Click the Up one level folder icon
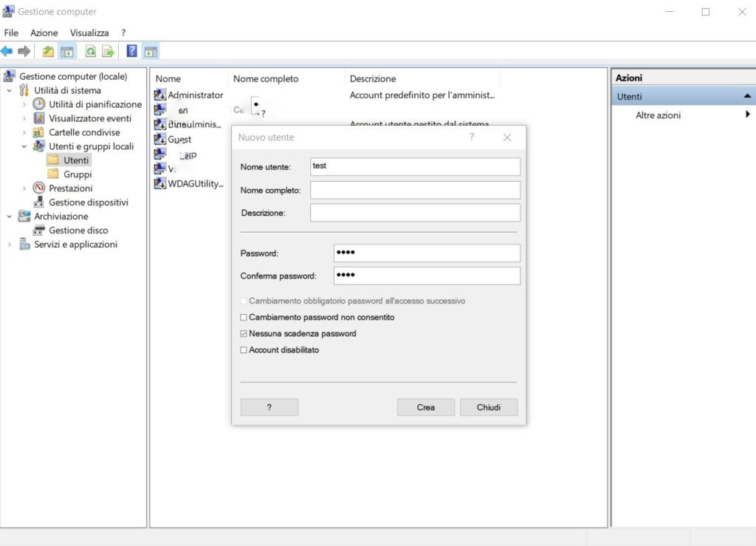Screen dimensions: 756x546 point(48,51)
